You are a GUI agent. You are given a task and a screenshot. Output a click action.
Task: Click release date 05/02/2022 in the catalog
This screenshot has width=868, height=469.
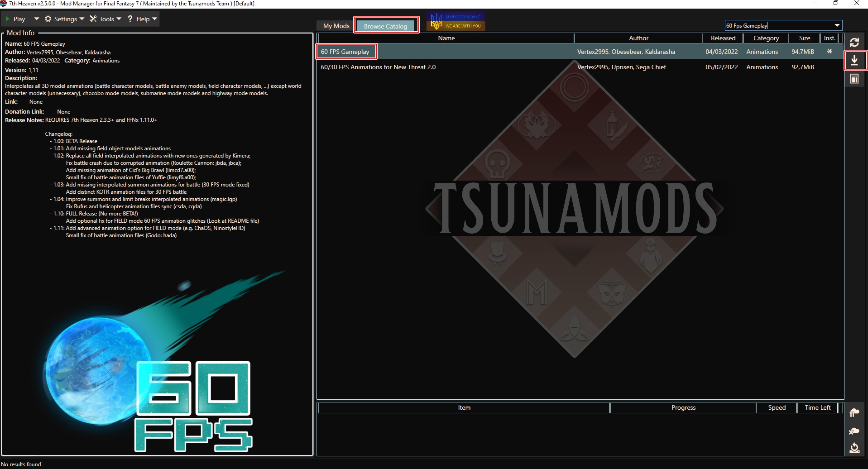coord(721,67)
